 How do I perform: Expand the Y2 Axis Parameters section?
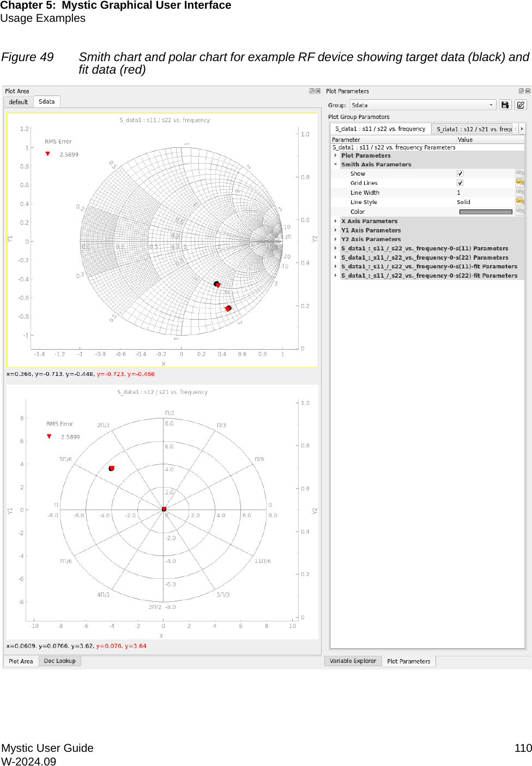336,240
